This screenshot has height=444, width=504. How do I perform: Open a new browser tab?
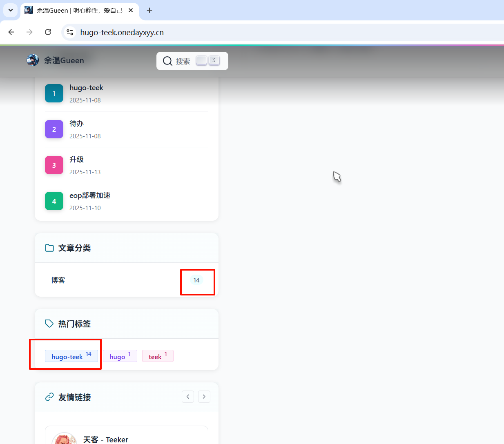(x=149, y=10)
